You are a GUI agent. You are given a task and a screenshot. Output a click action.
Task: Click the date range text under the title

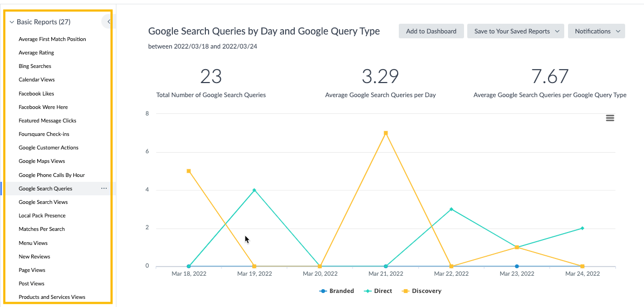(203, 46)
